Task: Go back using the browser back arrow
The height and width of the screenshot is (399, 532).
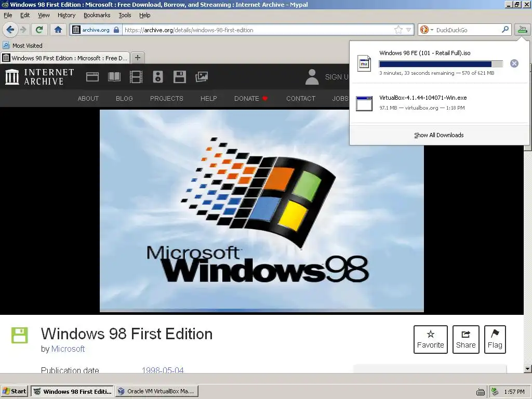Action: pos(10,30)
